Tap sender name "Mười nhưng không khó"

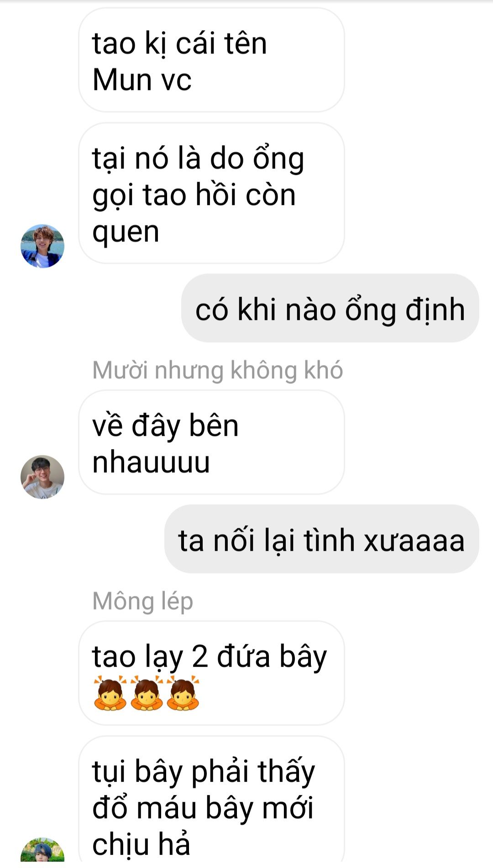pyautogui.click(x=217, y=370)
